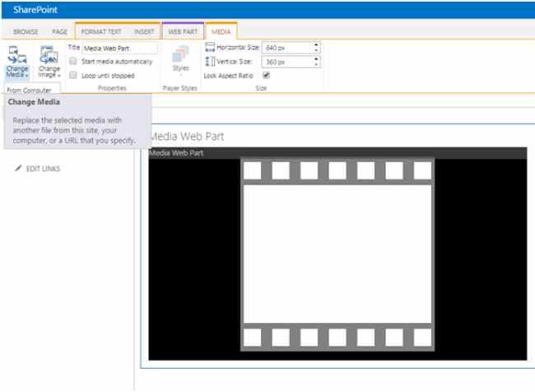Click the Media Web Part player title bar

[337, 152]
